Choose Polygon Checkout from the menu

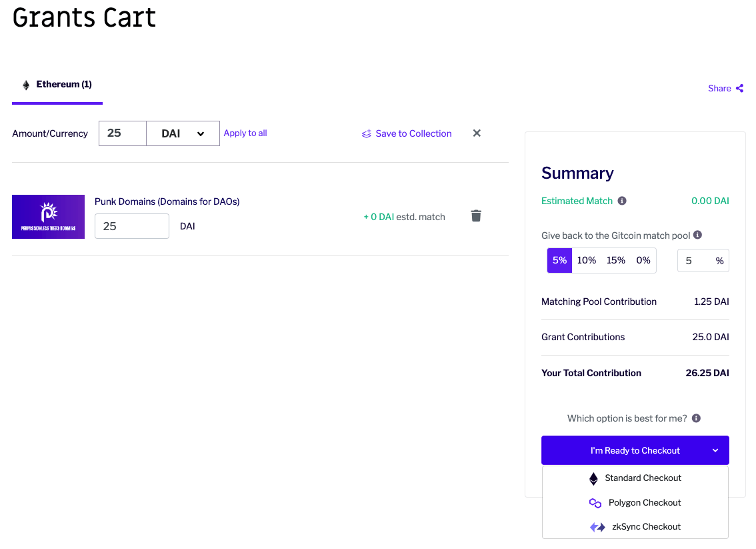point(635,503)
